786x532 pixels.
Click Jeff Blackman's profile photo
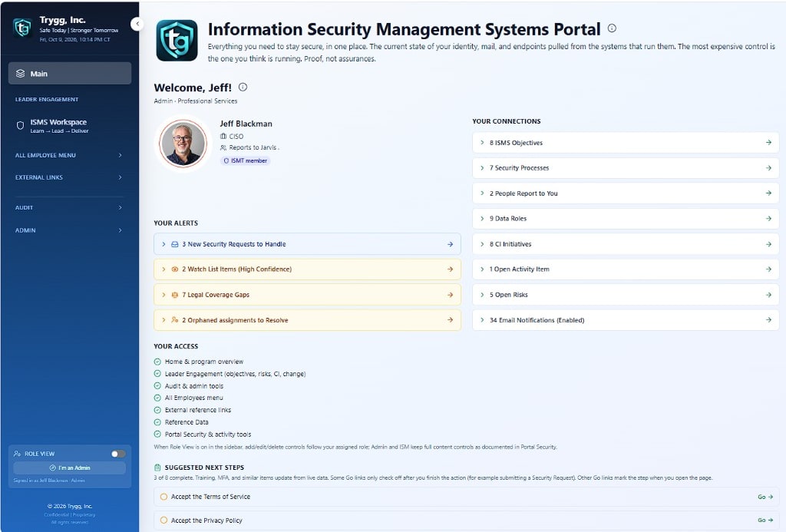point(183,144)
